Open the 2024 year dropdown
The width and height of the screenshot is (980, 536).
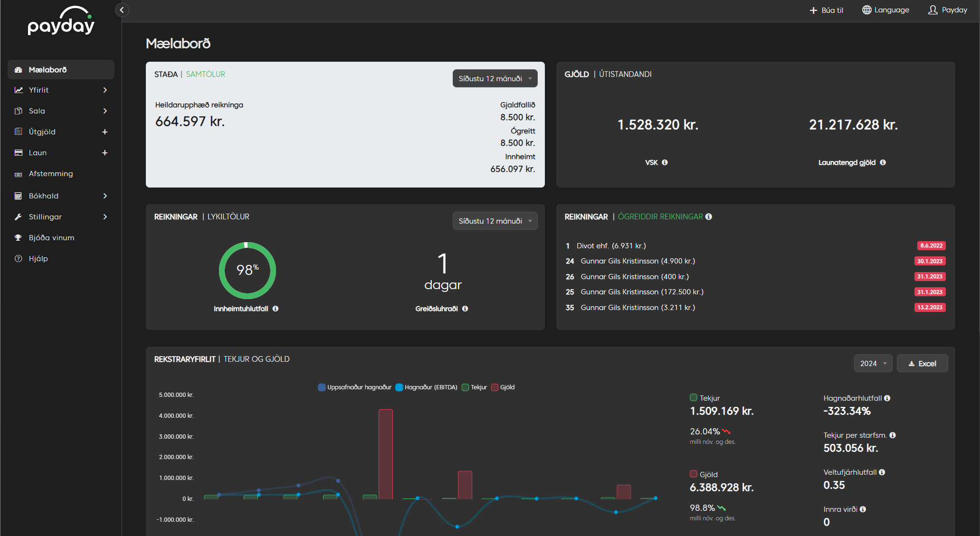click(x=873, y=363)
